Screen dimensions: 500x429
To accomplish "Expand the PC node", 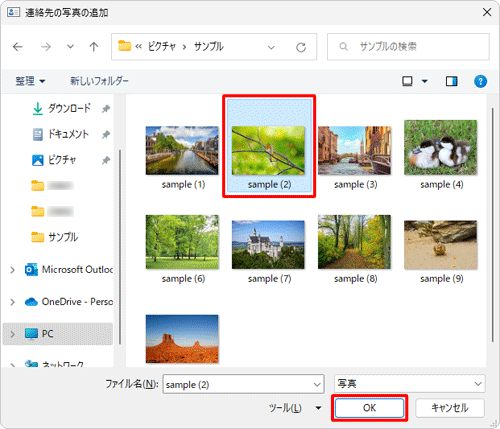I will click(13, 334).
